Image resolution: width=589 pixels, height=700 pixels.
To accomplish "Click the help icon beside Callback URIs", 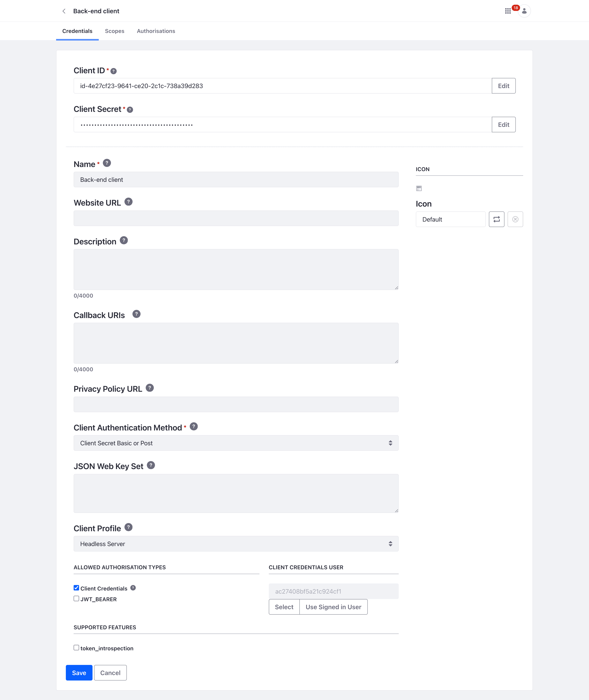I will pyautogui.click(x=136, y=314).
